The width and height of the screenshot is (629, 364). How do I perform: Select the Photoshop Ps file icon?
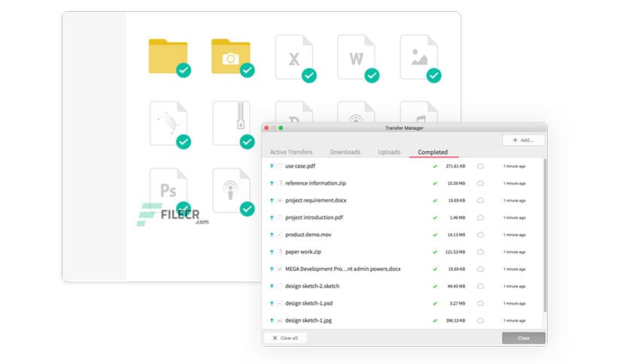click(169, 190)
